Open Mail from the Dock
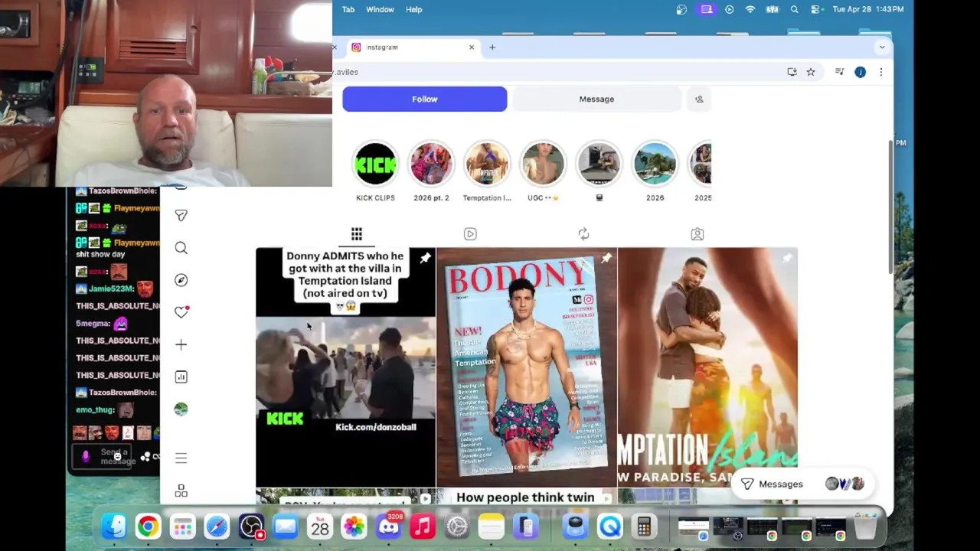This screenshot has width=980, height=551. tap(286, 527)
